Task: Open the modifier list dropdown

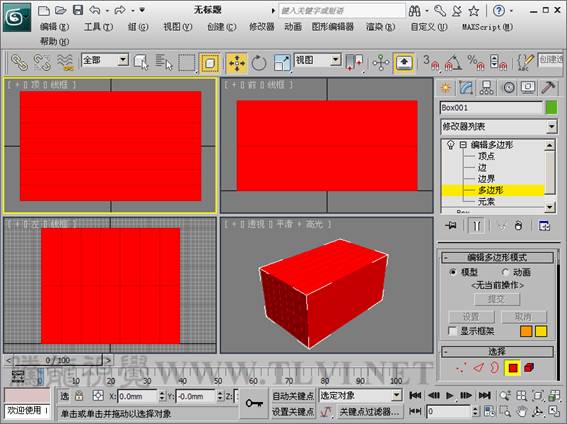Action: pos(498,127)
